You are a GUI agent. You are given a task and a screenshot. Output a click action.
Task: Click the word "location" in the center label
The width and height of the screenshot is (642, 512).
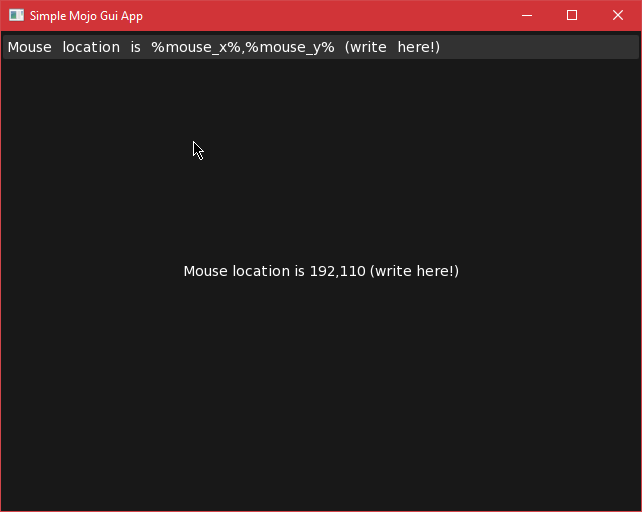pos(261,271)
